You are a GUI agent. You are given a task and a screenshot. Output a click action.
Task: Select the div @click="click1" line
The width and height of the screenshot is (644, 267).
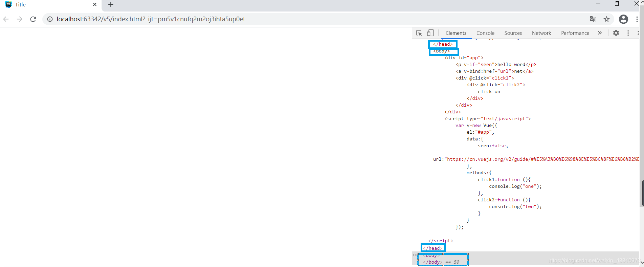tap(485, 78)
